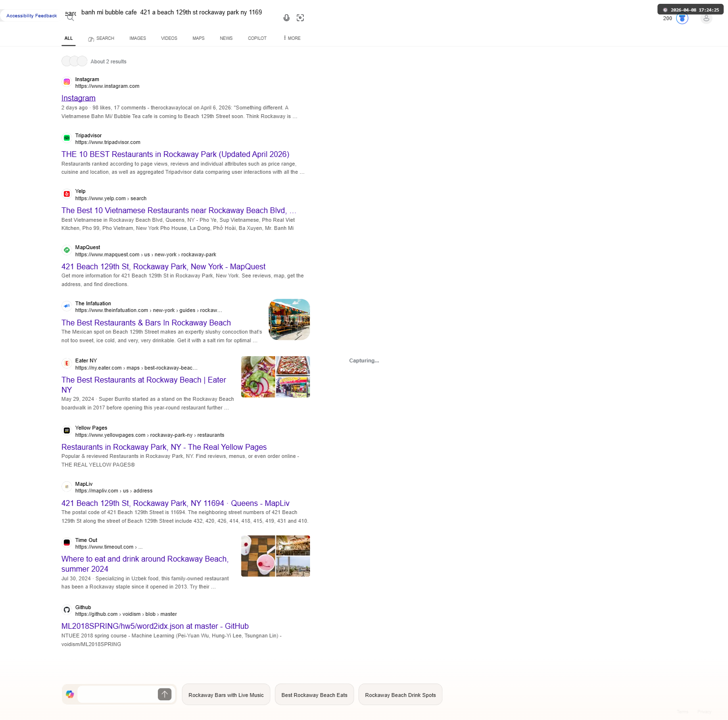Click the theinfatuation.com URL breadcrumb
This screenshot has height=720, width=728.
coord(148,311)
